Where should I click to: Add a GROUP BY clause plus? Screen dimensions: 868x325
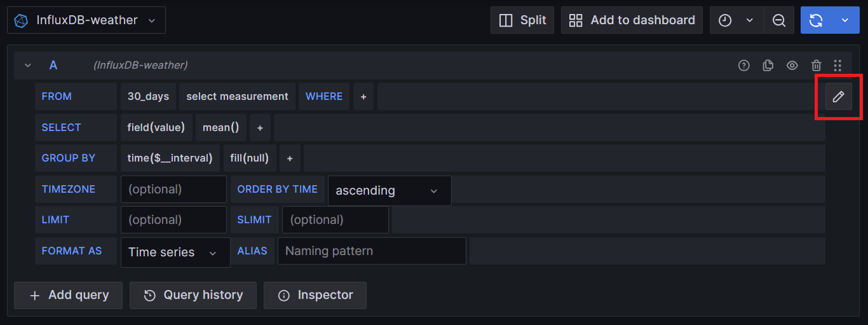(290, 158)
